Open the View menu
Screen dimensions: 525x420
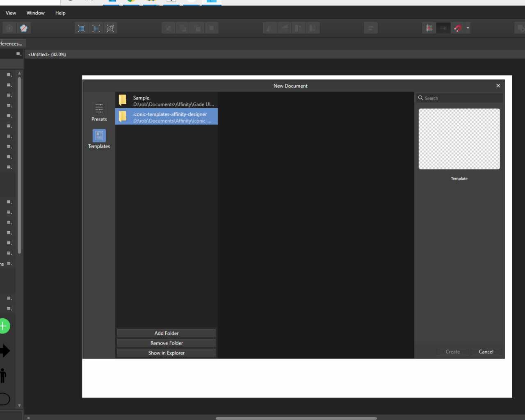click(x=11, y=13)
